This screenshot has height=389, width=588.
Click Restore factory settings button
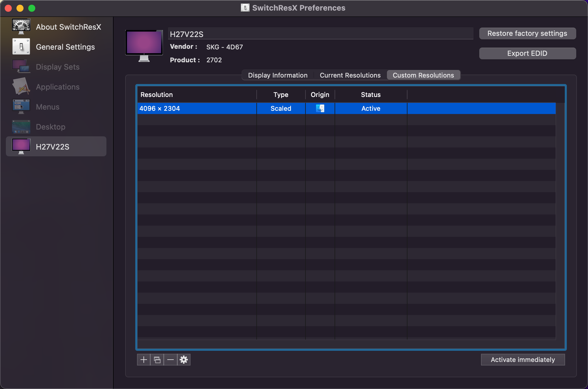click(527, 33)
